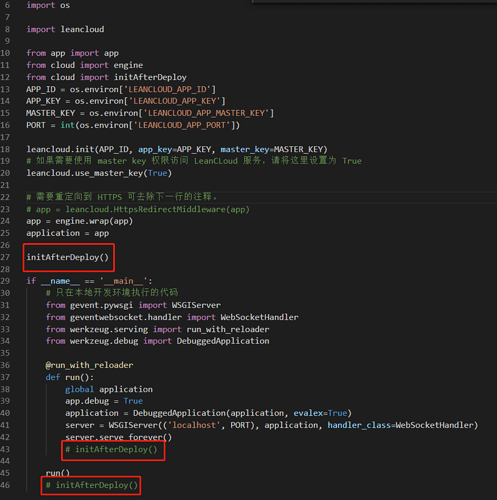Click True inside use_master_key call
The height and width of the screenshot is (500, 497).
158,173
